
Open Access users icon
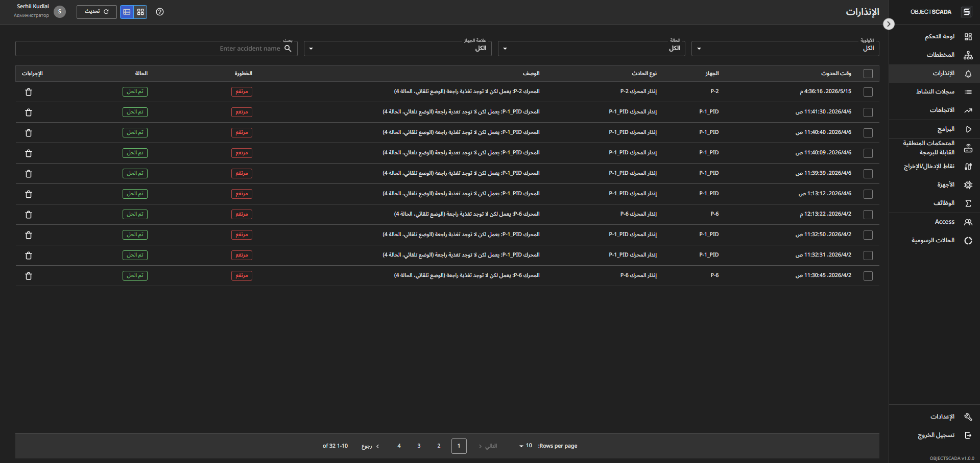[x=968, y=222]
